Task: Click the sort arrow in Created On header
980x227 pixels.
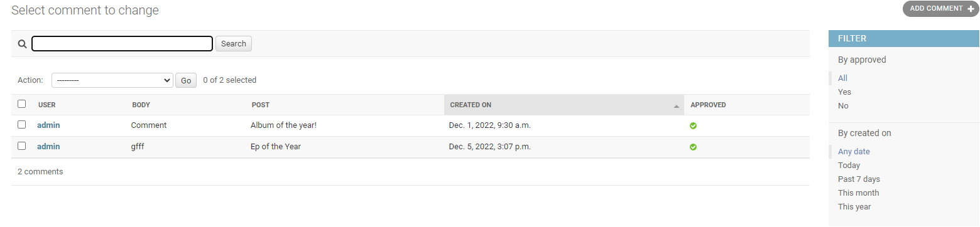Action: (677, 107)
